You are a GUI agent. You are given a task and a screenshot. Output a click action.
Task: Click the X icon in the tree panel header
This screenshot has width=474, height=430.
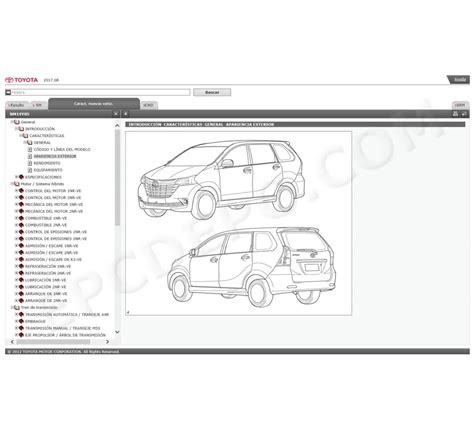pyautogui.click(x=116, y=114)
